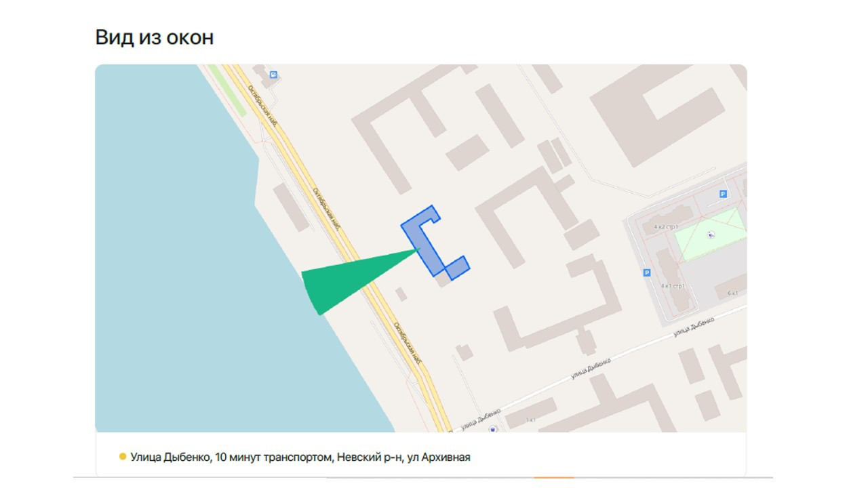The height and width of the screenshot is (488, 868).
Task: Click the gas station icon on the map
Action: coord(273,75)
